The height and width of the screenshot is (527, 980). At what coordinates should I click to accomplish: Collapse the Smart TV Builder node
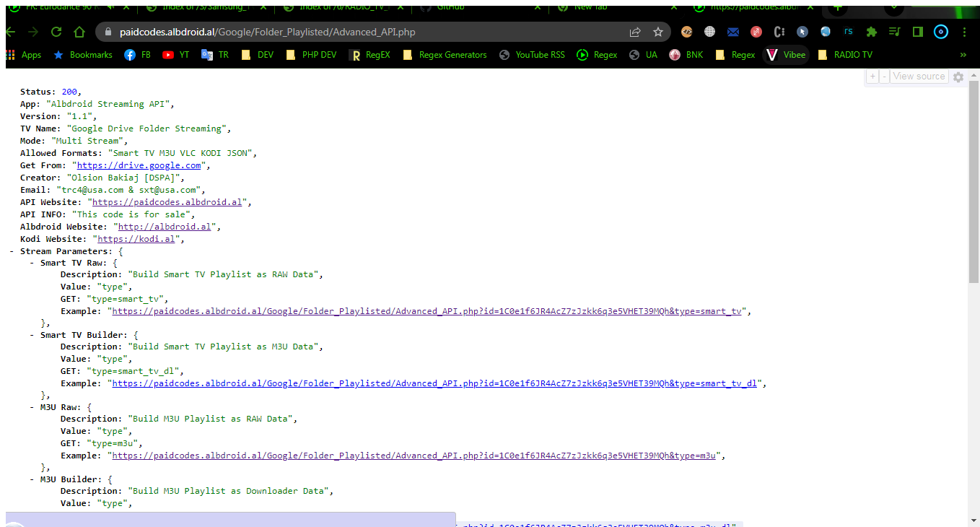[32, 335]
